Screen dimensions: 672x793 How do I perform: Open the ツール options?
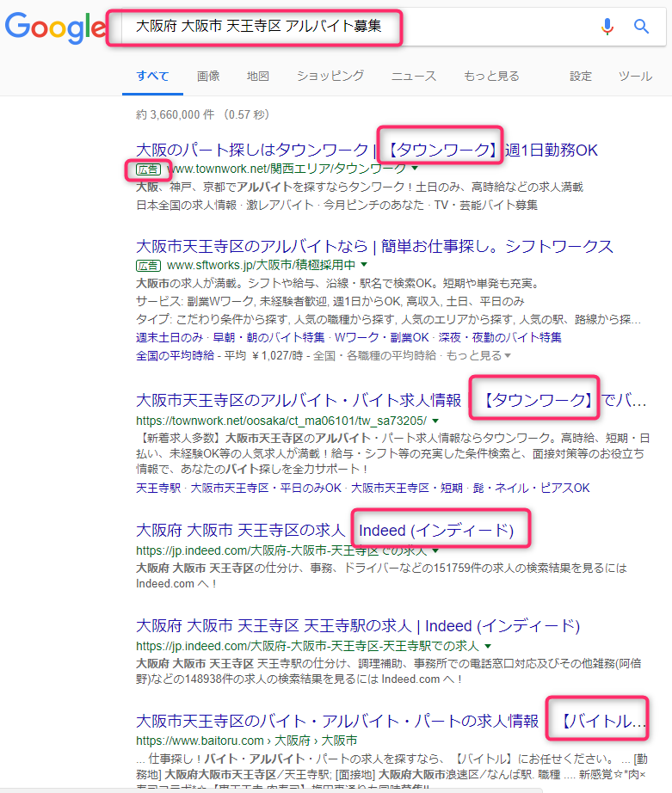point(635,76)
